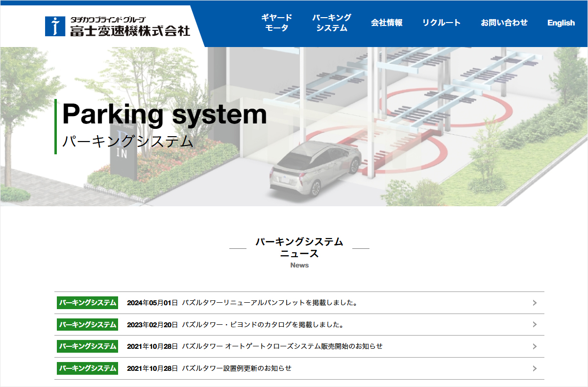This screenshot has width=588, height=387.
Task: Go to 会社情報 in the navigation
Action: point(387,23)
